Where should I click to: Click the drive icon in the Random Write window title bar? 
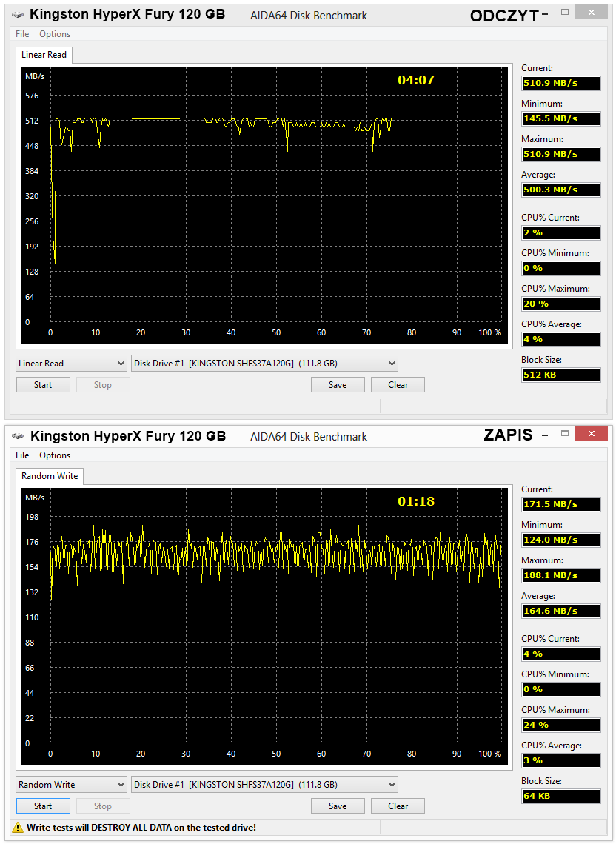click(18, 436)
